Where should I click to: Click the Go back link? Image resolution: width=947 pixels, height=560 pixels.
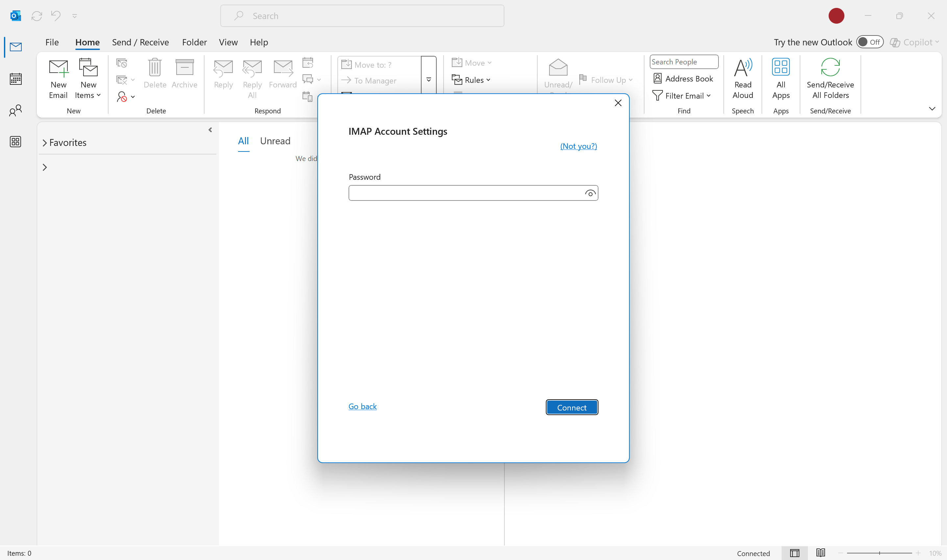point(362,407)
